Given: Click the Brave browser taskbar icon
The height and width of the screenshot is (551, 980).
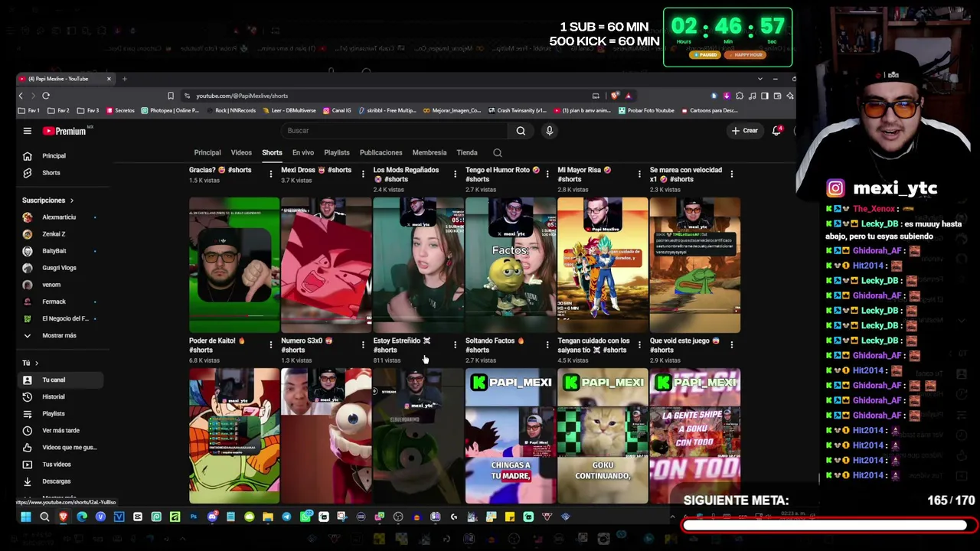Looking at the screenshot, I should (63, 517).
